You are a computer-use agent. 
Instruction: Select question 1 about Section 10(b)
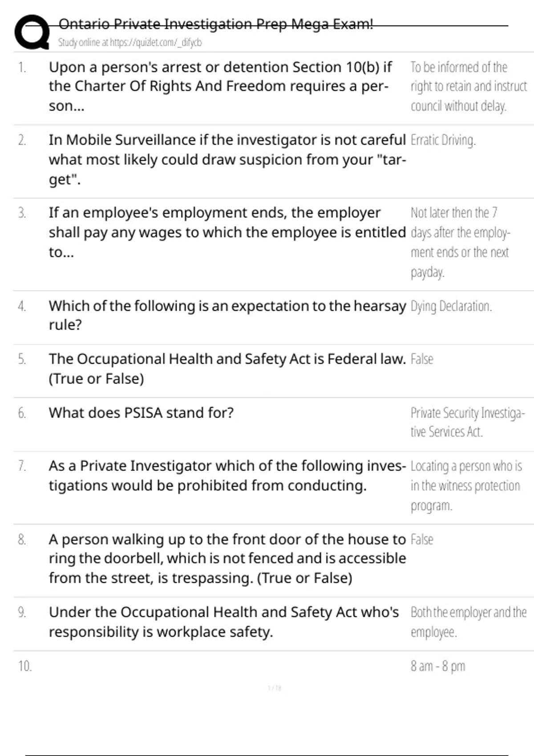[x=220, y=86]
